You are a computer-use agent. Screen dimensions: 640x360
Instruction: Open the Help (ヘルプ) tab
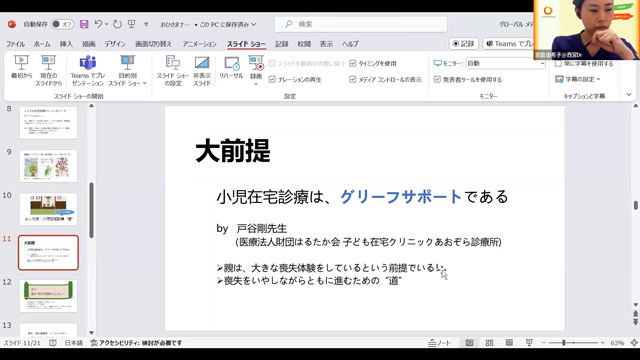coord(350,44)
